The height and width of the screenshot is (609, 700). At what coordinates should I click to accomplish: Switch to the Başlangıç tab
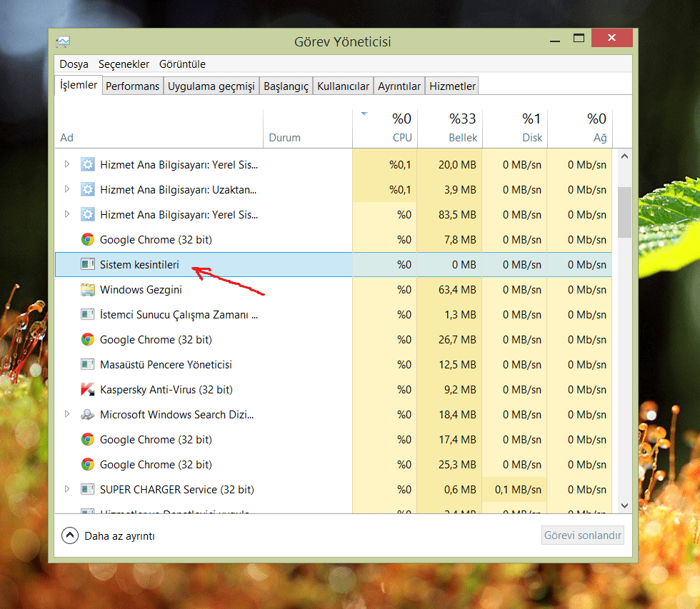coord(286,86)
